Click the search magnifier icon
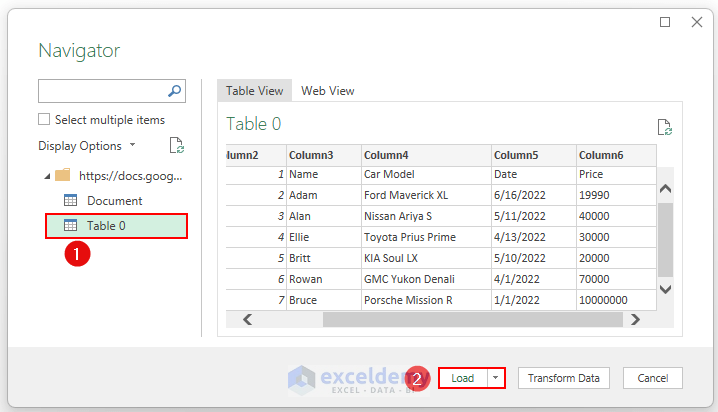This screenshot has width=718, height=412. (175, 91)
